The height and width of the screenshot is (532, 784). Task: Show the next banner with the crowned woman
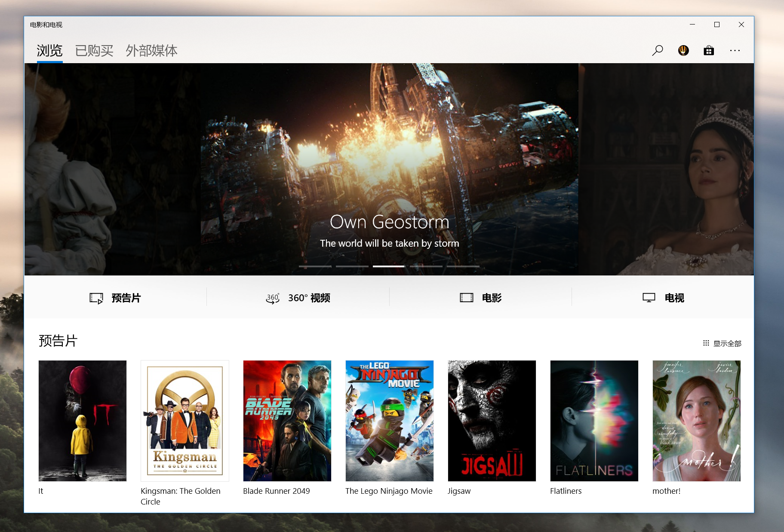click(x=666, y=169)
